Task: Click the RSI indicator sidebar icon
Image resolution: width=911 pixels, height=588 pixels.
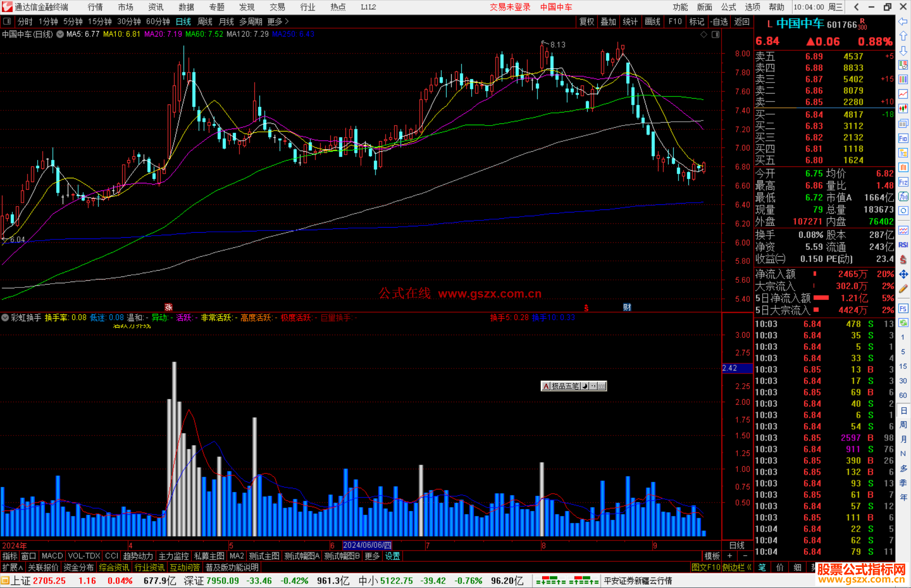Action: pyautogui.click(x=903, y=245)
